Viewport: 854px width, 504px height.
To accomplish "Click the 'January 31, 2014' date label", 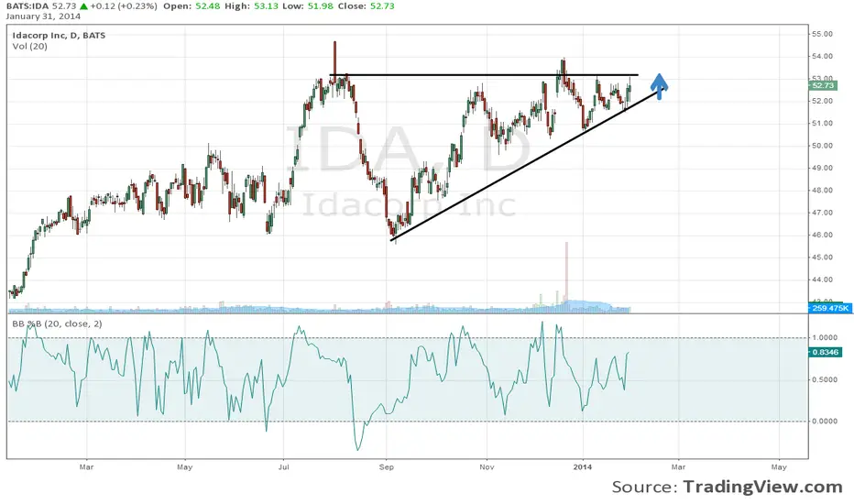I will point(44,16).
